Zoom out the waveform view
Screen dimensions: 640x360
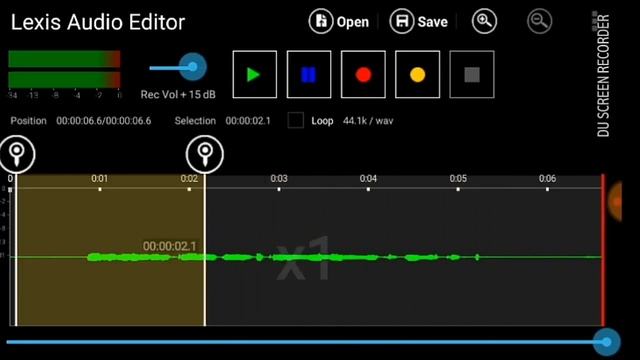point(539,21)
